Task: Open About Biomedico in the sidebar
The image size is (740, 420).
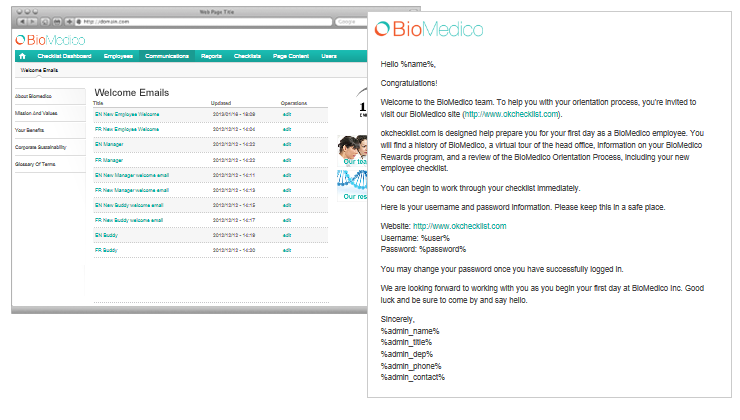Action: (x=33, y=96)
